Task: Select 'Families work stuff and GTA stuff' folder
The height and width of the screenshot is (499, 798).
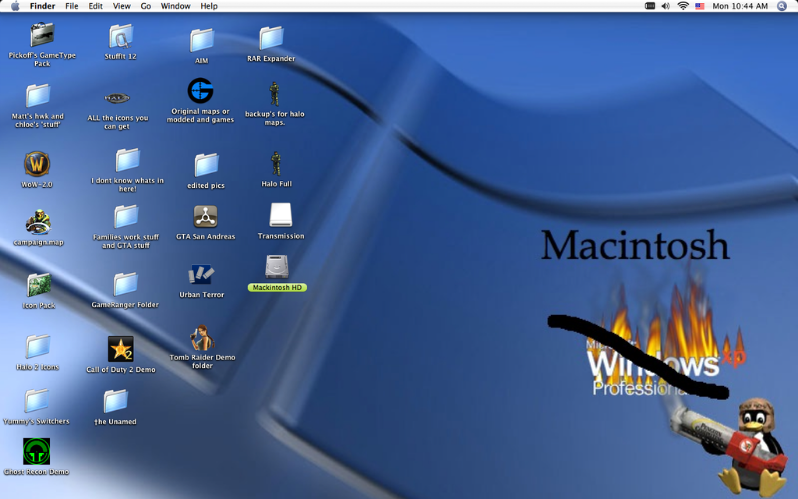Action: (126, 216)
